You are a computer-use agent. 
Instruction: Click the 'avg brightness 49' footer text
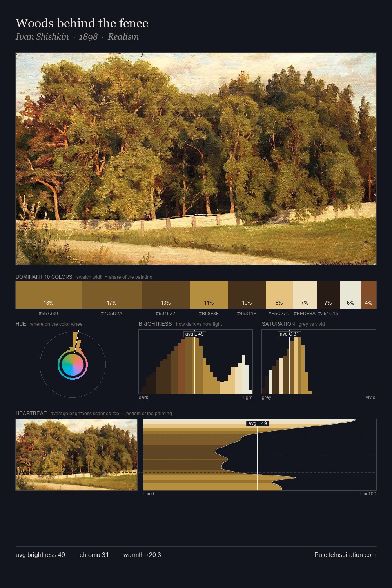pyautogui.click(x=40, y=555)
